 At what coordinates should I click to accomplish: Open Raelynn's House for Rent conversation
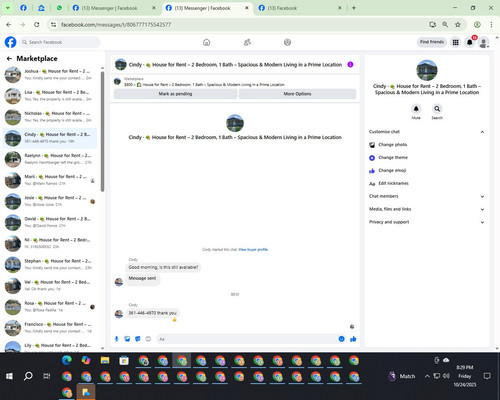pyautogui.click(x=50, y=159)
